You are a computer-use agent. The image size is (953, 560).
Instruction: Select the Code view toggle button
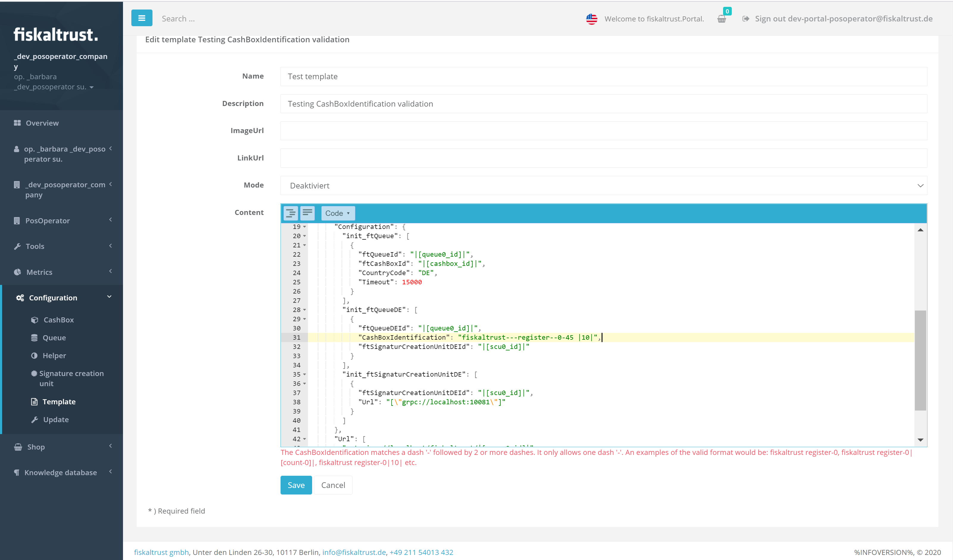tap(336, 213)
